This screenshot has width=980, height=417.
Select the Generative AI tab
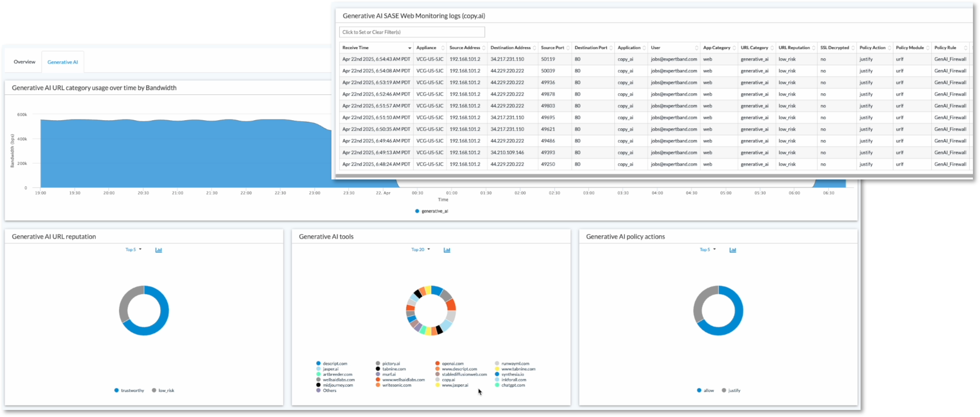coord(63,62)
